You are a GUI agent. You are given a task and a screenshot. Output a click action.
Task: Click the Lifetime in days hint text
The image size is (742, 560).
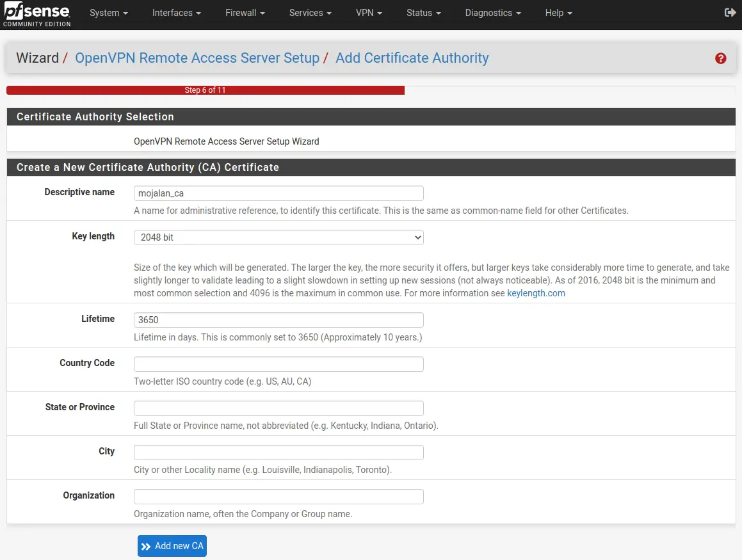click(278, 337)
